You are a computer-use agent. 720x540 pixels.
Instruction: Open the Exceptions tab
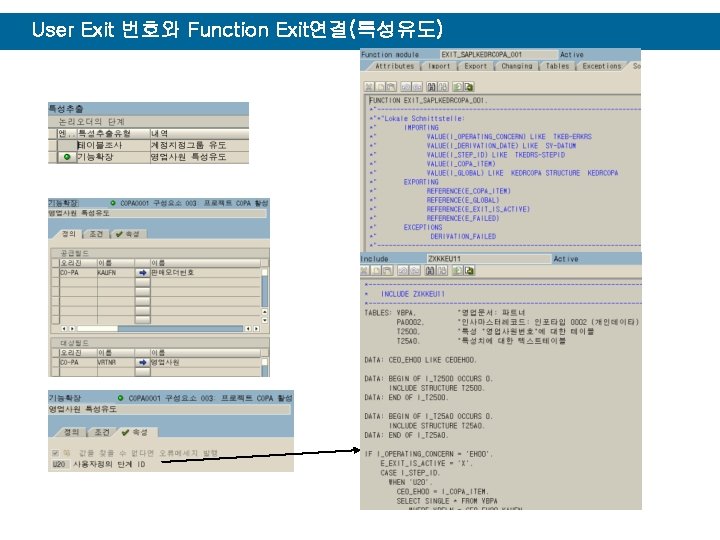click(x=602, y=66)
